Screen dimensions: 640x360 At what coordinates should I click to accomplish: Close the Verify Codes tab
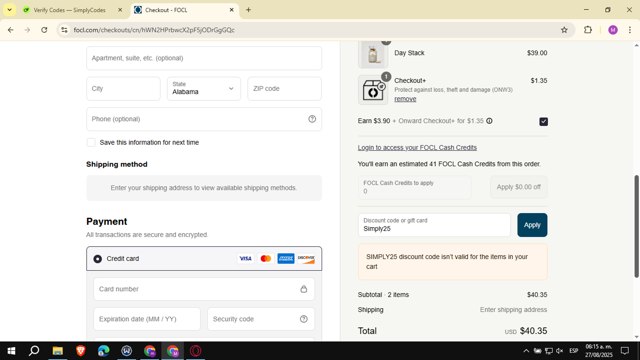tap(120, 10)
